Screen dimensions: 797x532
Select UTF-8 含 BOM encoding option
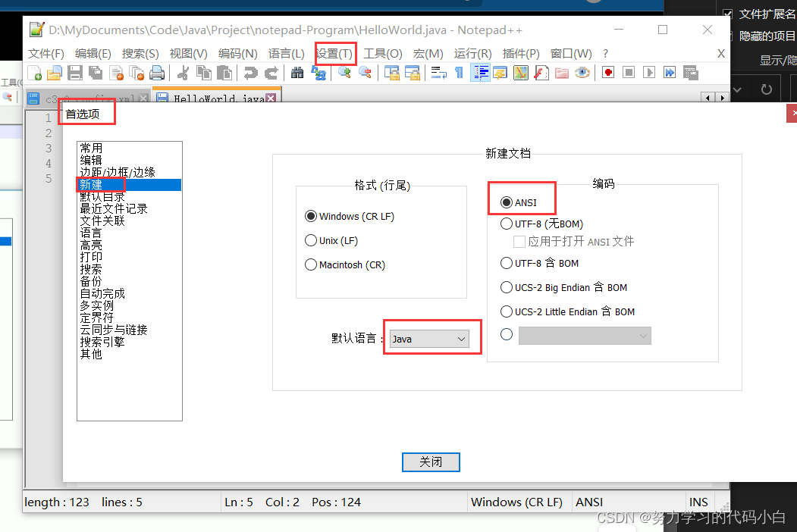539,263
